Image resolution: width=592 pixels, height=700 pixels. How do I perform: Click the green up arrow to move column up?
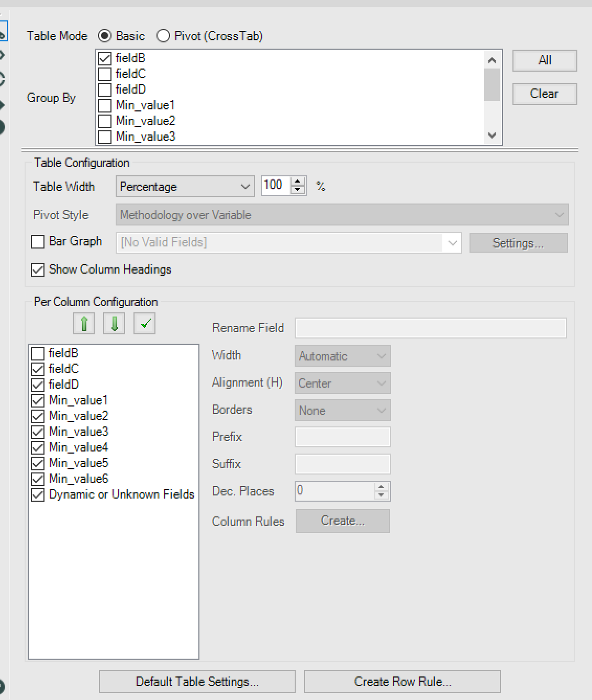pos(83,323)
